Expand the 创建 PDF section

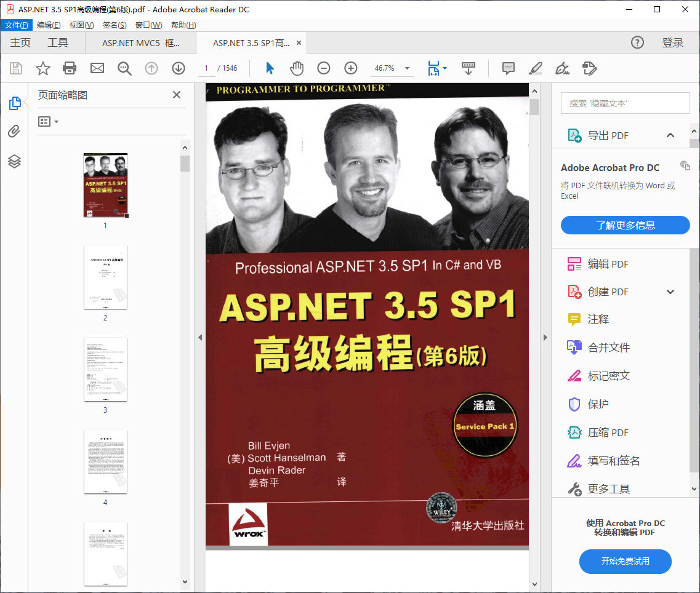[670, 292]
